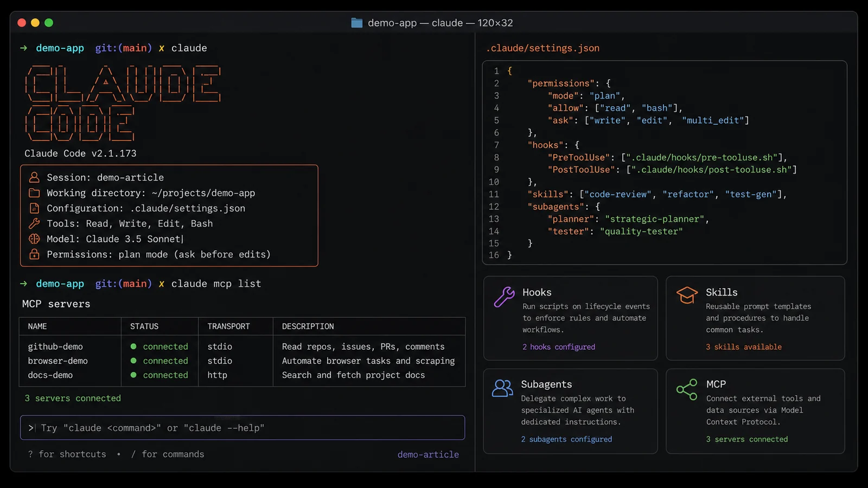Viewport: 868px width, 488px height.
Task: Click 'Search and fetch project docs' description
Action: pyautogui.click(x=353, y=375)
